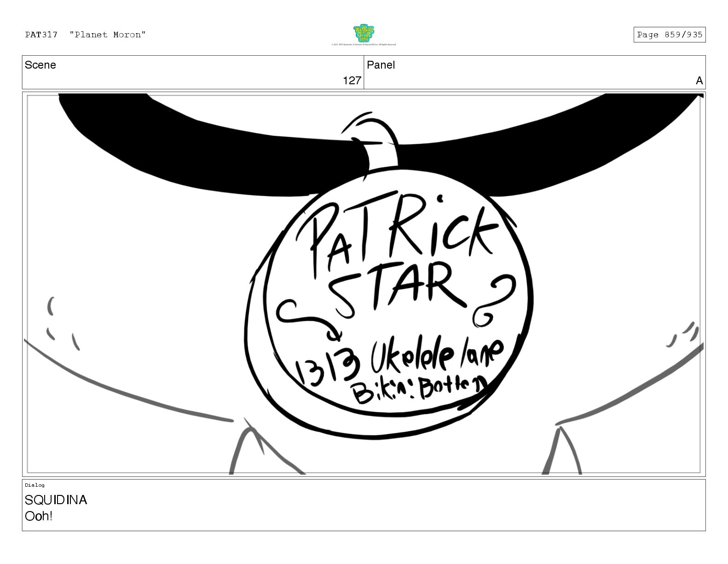Click the 'Page 859/935' box
The width and height of the screenshot is (728, 564).
(669, 35)
